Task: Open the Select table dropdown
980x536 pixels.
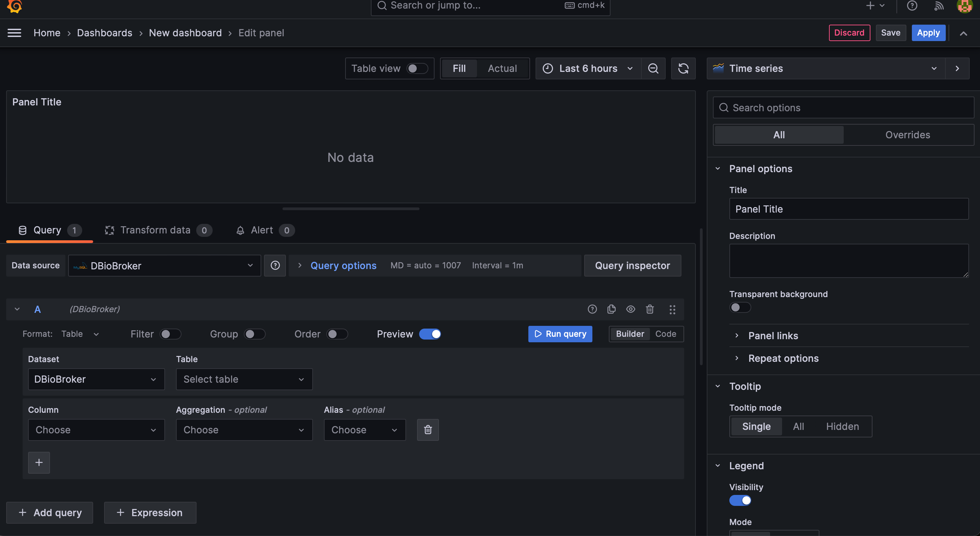Action: [244, 379]
